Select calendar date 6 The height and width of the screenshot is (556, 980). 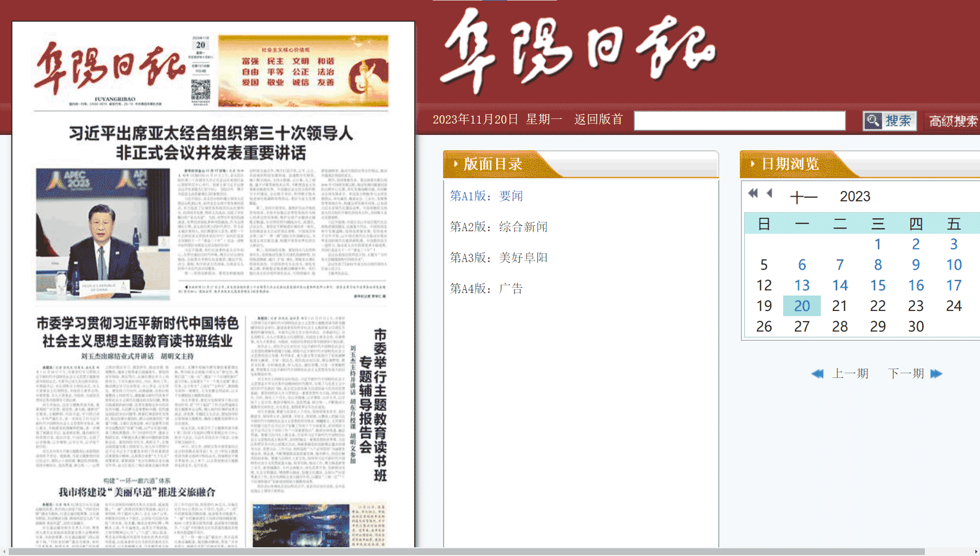[802, 265]
